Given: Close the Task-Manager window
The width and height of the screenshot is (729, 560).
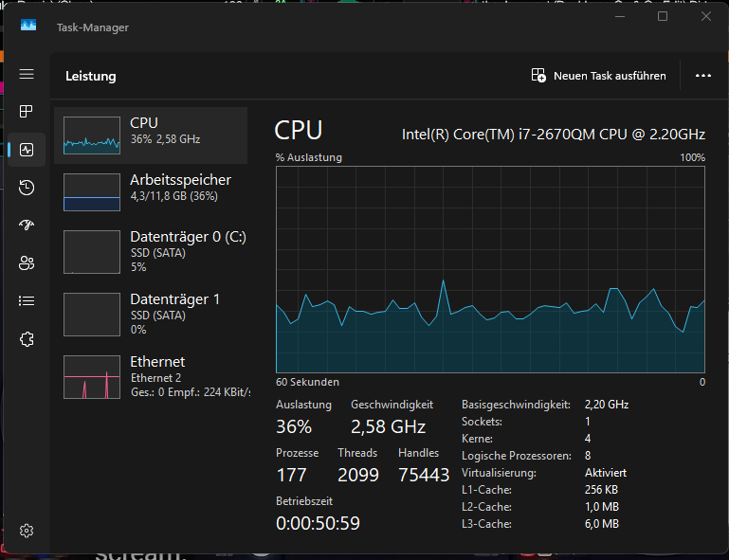Looking at the screenshot, I should point(705,16).
